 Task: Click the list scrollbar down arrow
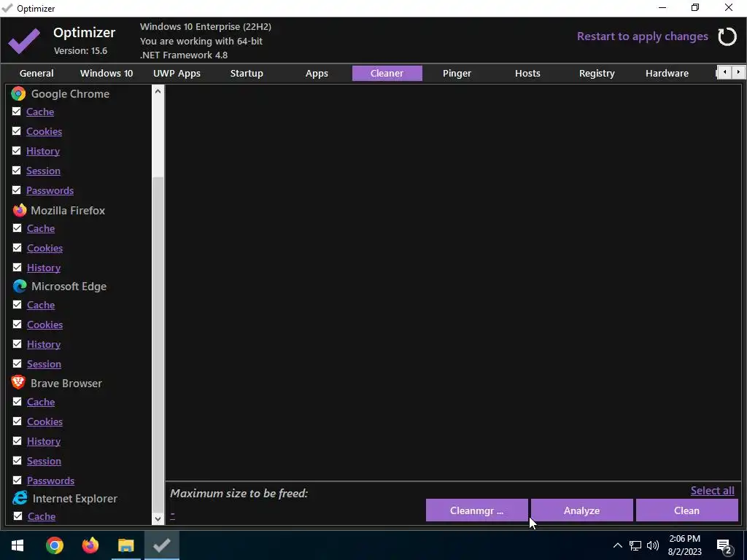[x=158, y=519]
